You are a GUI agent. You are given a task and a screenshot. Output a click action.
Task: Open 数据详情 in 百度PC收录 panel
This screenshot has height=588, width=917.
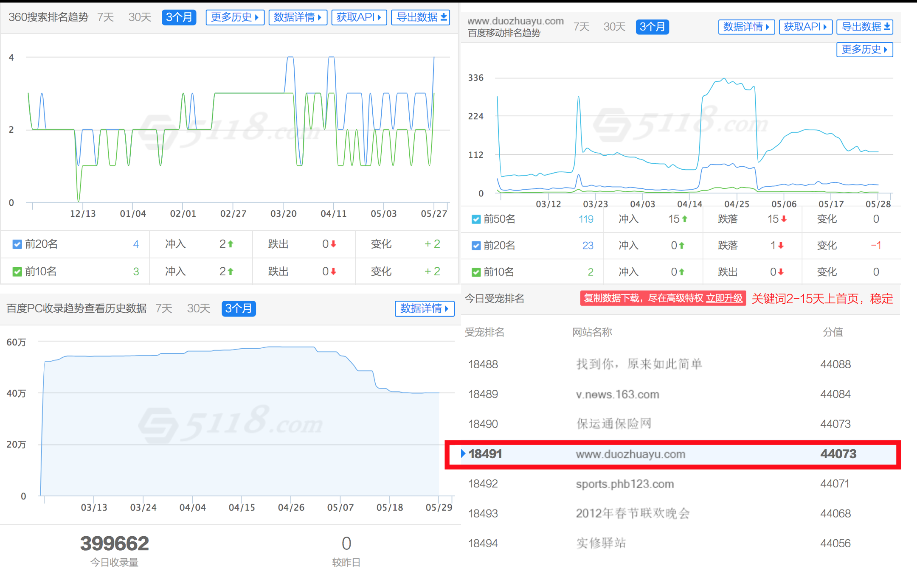(425, 308)
